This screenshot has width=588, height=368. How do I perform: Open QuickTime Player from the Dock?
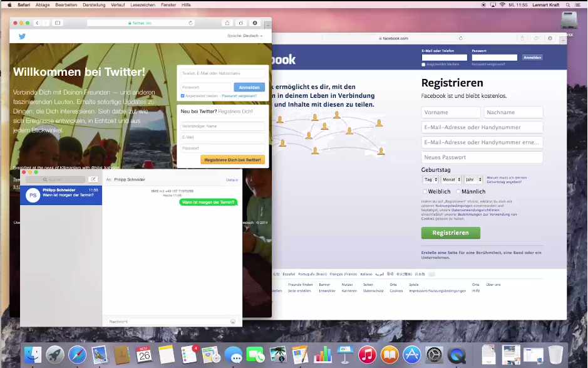pos(456,354)
